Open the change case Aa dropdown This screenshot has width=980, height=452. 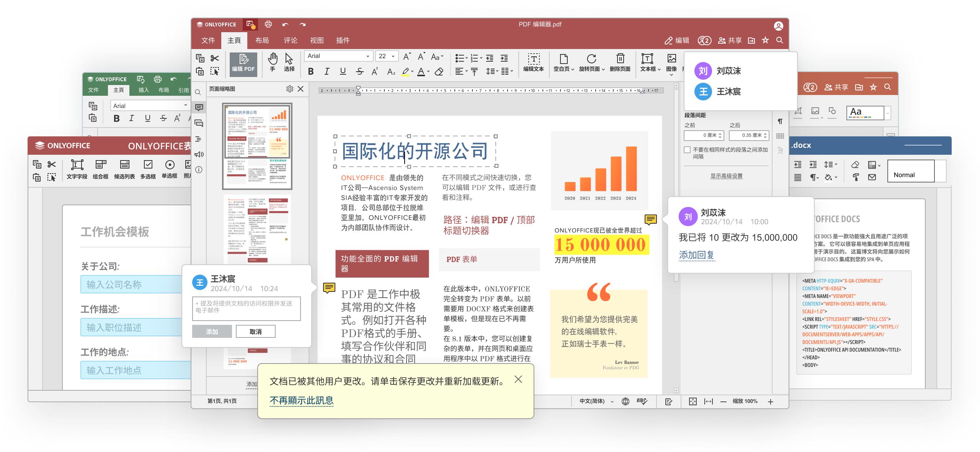tap(437, 57)
